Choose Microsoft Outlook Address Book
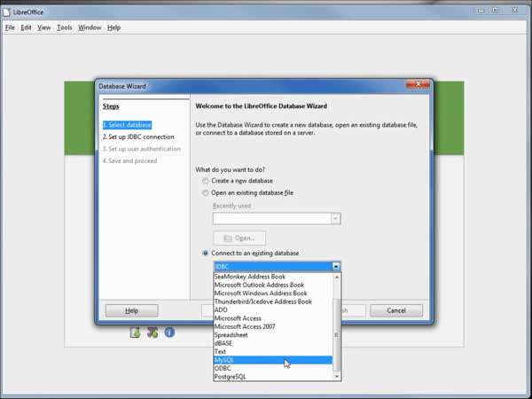The width and height of the screenshot is (532, 399). (273, 285)
